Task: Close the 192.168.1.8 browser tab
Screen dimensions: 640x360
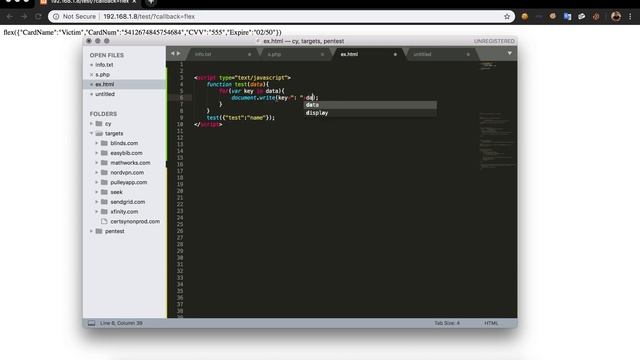Action: tap(134, 2)
